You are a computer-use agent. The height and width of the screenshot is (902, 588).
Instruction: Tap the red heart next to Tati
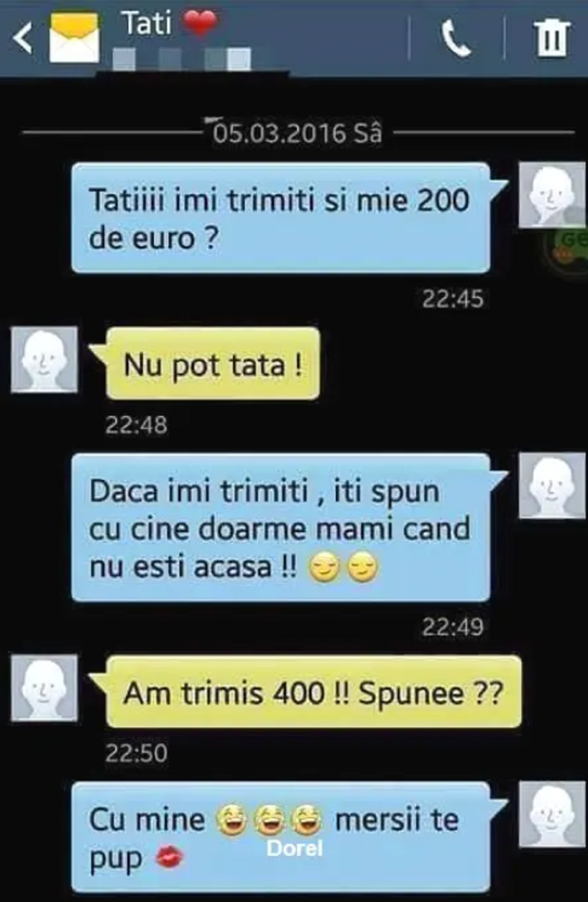click(x=200, y=23)
